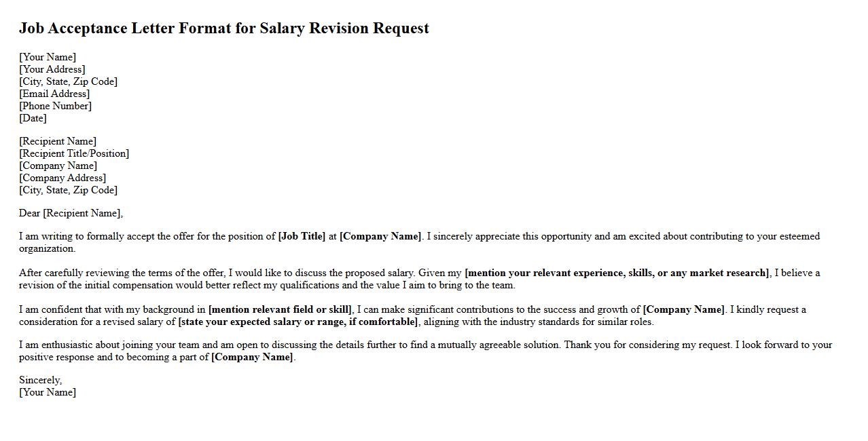Click [Your Name] below Sincerely
Screen dimensions: 868x441
coord(48,392)
